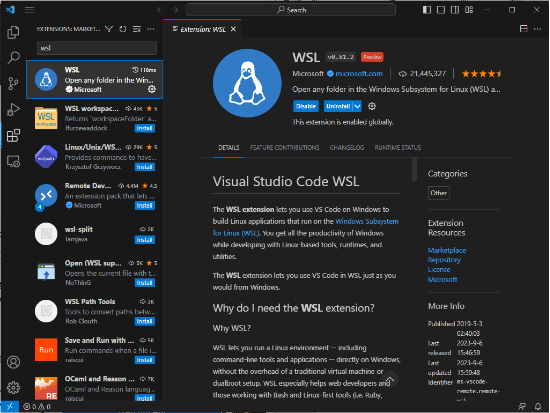
Task: Close the Extension: WSL tab
Action: click(x=233, y=29)
